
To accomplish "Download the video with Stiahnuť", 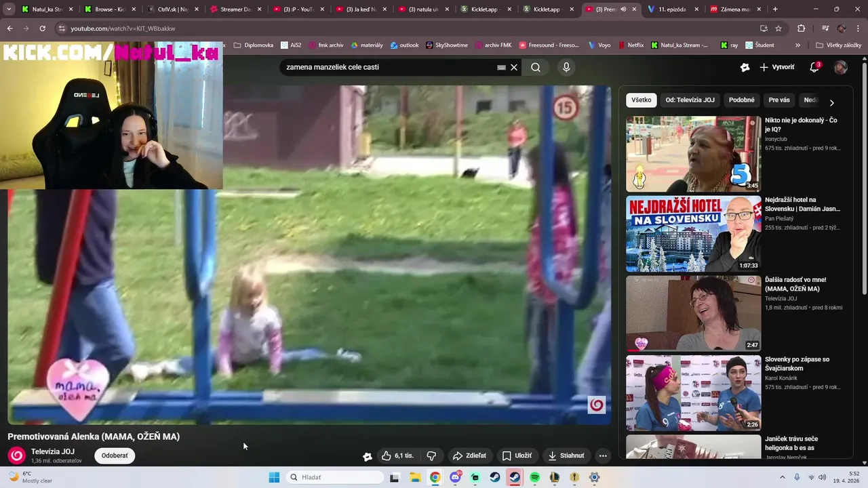I will (x=566, y=455).
